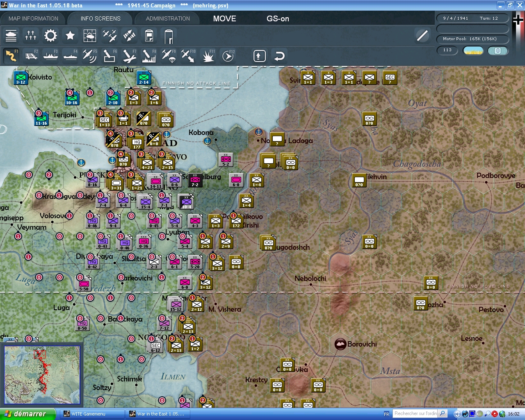The height and width of the screenshot is (420, 525).
Task: Open the INFO SCREENS tab
Action: [x=100, y=18]
